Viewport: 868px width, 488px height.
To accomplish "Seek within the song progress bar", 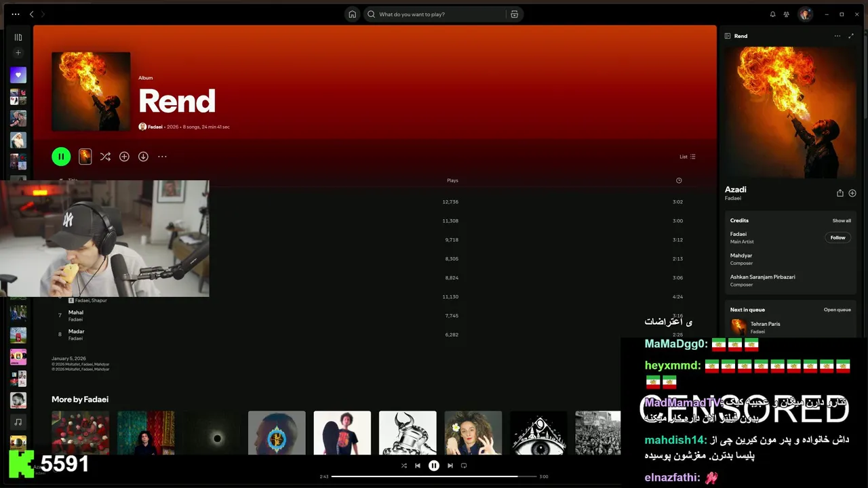I will (x=434, y=476).
